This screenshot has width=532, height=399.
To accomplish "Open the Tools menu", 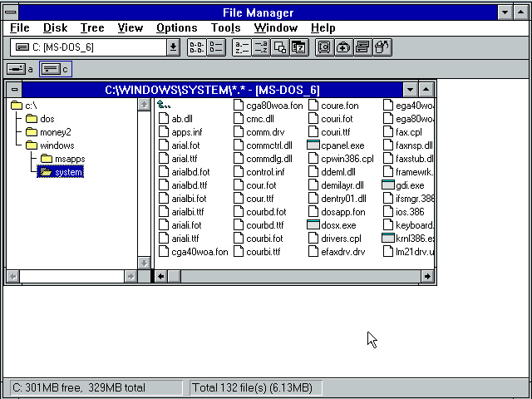I will 225,27.
